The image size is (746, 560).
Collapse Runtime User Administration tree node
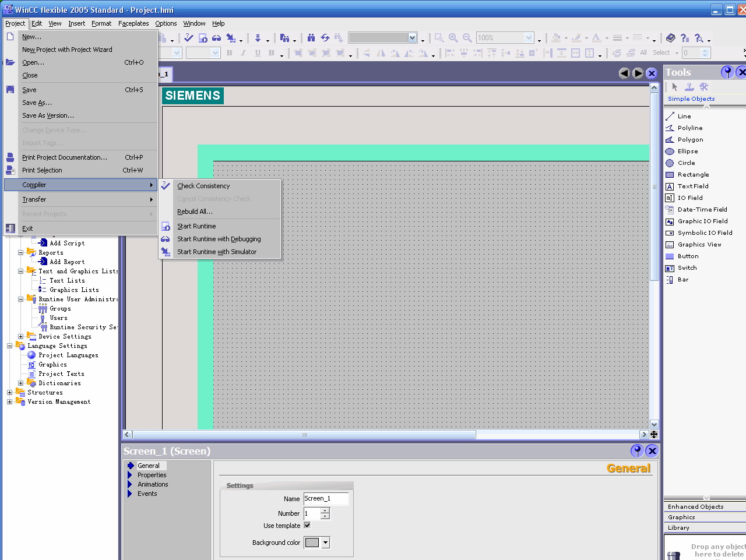pos(21,299)
